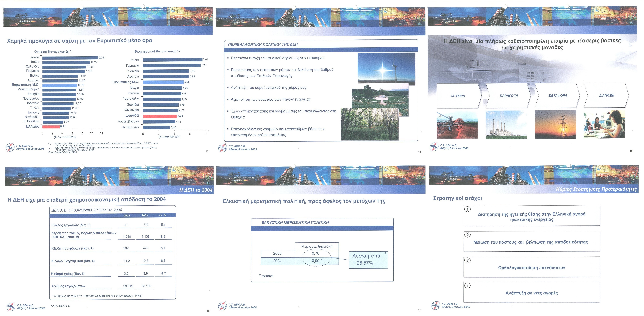Click the 'Κέρδη προ φόρων' 2003 value 475
This screenshot has height=316, width=644.
[x=145, y=248]
